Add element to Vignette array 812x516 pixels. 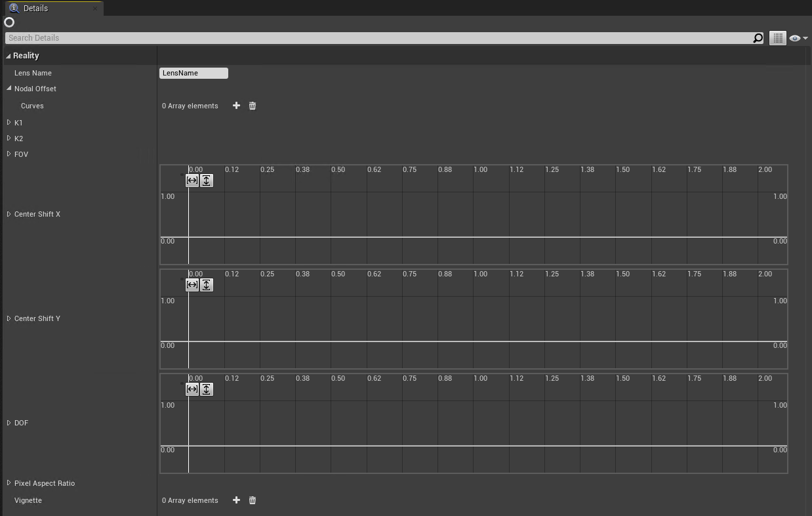236,500
